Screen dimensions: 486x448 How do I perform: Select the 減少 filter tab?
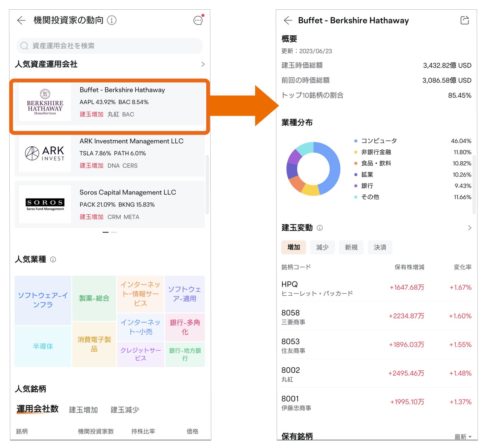tap(322, 247)
